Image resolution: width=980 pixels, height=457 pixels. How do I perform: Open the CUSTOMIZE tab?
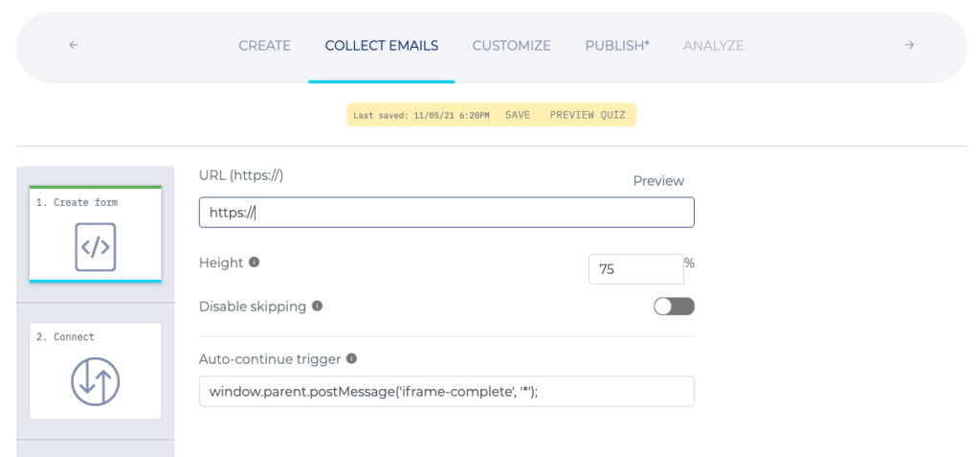511,46
